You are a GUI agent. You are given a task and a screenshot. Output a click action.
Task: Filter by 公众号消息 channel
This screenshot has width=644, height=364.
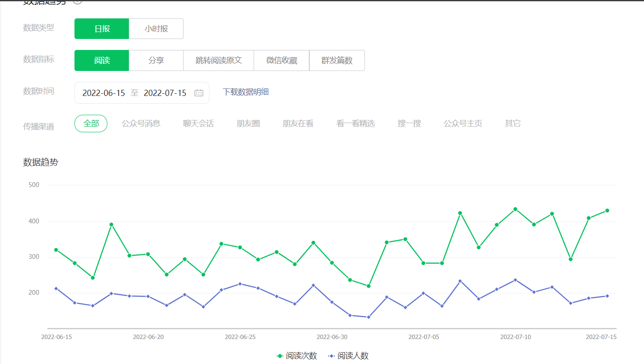click(x=141, y=124)
